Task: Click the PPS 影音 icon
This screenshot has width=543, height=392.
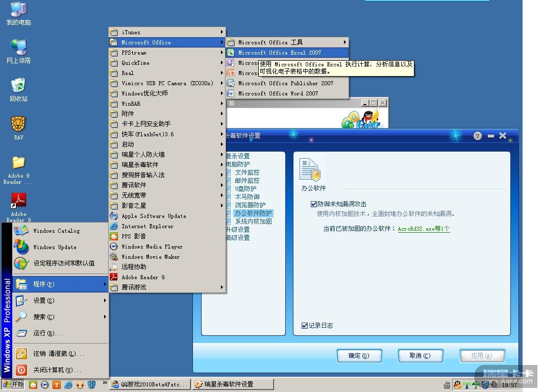Action: coord(114,236)
